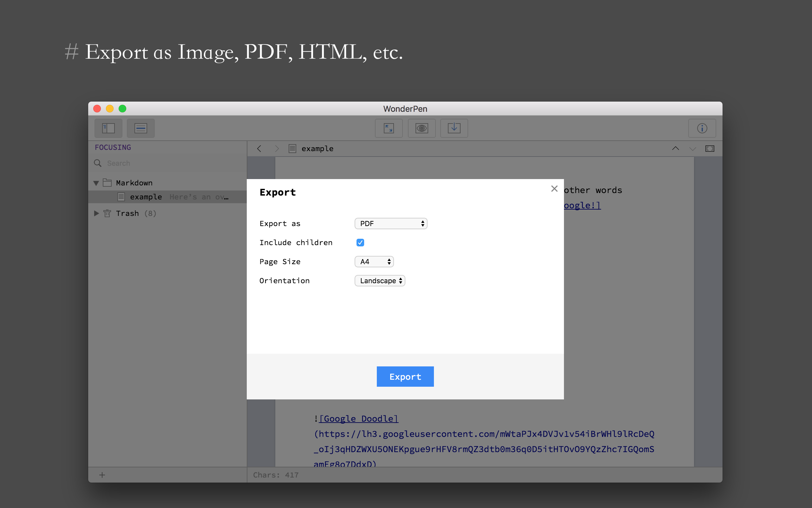The height and width of the screenshot is (508, 812).
Task: Click the green zoom window button
Action: point(122,109)
